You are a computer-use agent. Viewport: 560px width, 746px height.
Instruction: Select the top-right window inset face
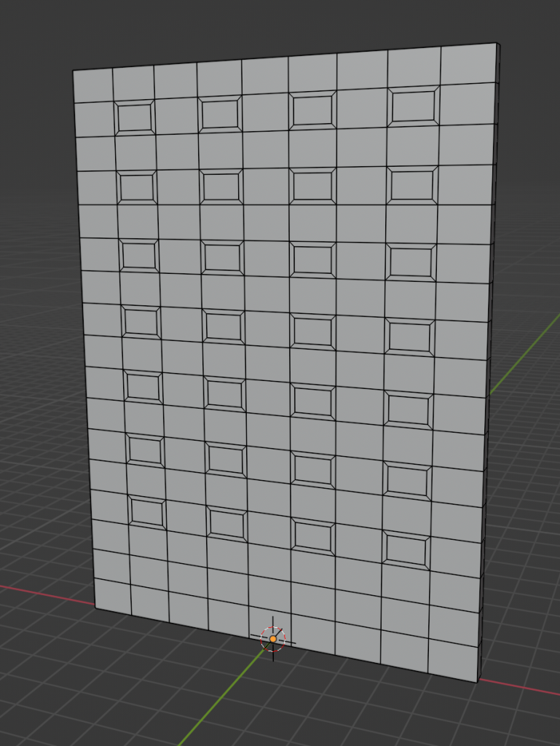pyautogui.click(x=414, y=107)
